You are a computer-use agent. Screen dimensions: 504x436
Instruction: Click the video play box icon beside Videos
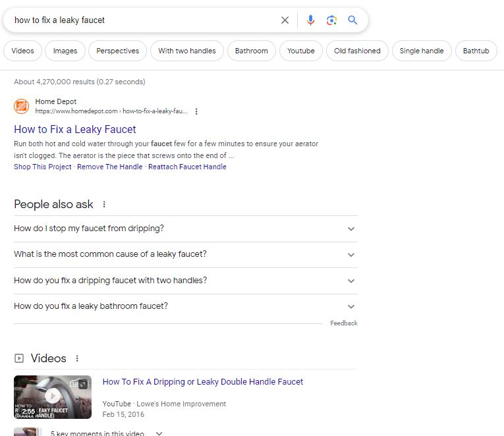19,358
